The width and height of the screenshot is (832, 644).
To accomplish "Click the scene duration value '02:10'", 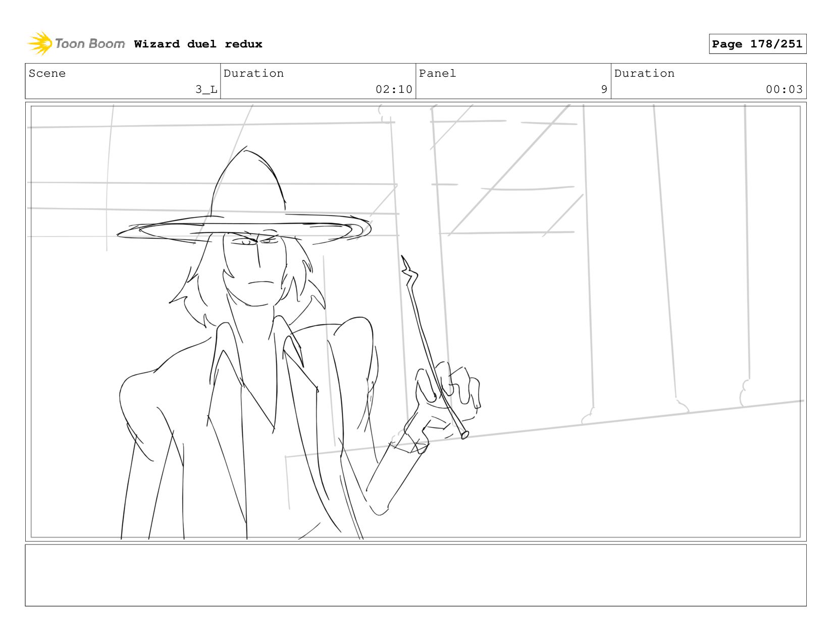I will point(394,89).
